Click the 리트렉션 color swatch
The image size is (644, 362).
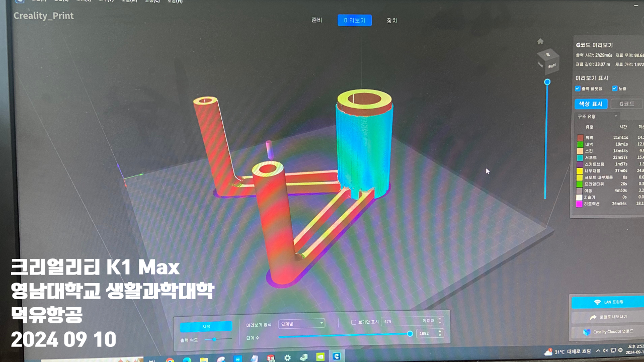[580, 204]
